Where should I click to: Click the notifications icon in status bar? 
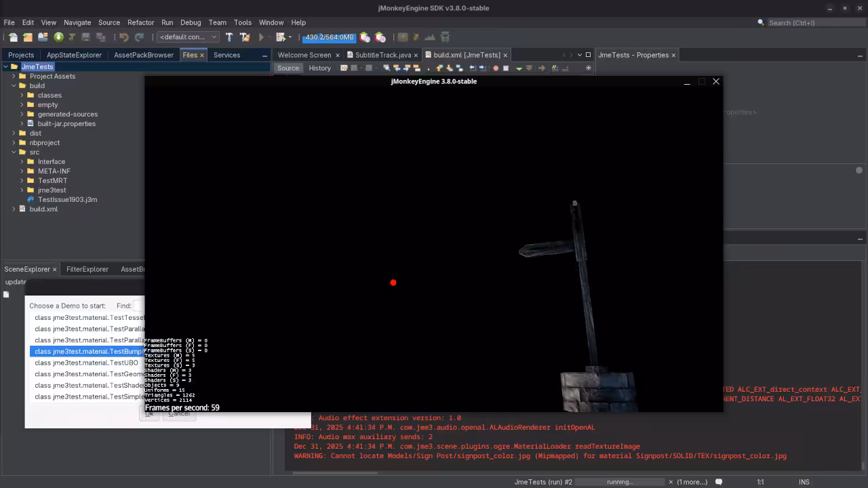pos(719,482)
